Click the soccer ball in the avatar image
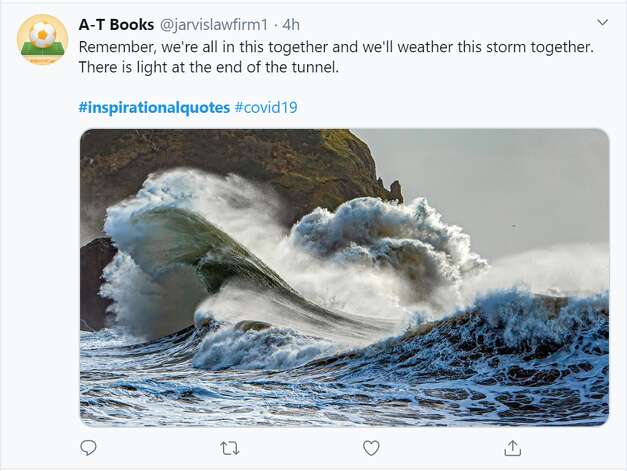Image resolution: width=627 pixels, height=471 pixels. [42, 35]
